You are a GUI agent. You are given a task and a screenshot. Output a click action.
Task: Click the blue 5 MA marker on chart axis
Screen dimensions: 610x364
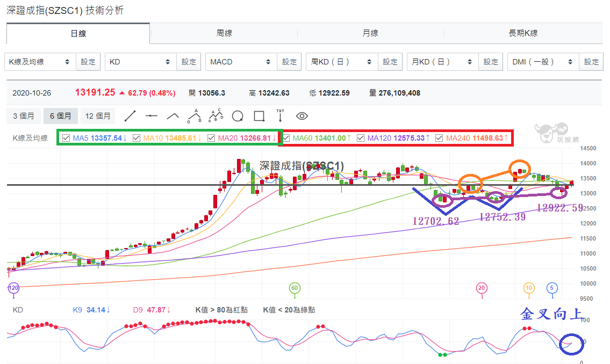tap(551, 288)
